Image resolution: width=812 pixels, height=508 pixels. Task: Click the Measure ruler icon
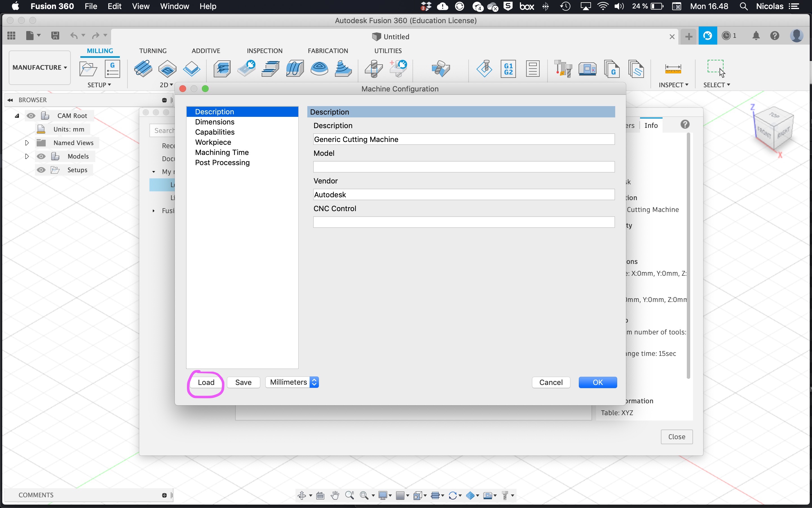coord(673,69)
